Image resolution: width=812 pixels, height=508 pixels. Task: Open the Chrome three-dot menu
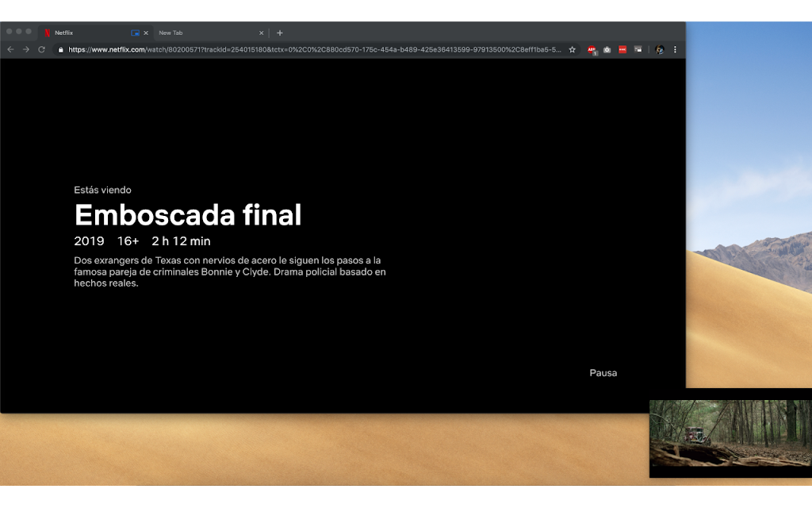[x=675, y=50]
